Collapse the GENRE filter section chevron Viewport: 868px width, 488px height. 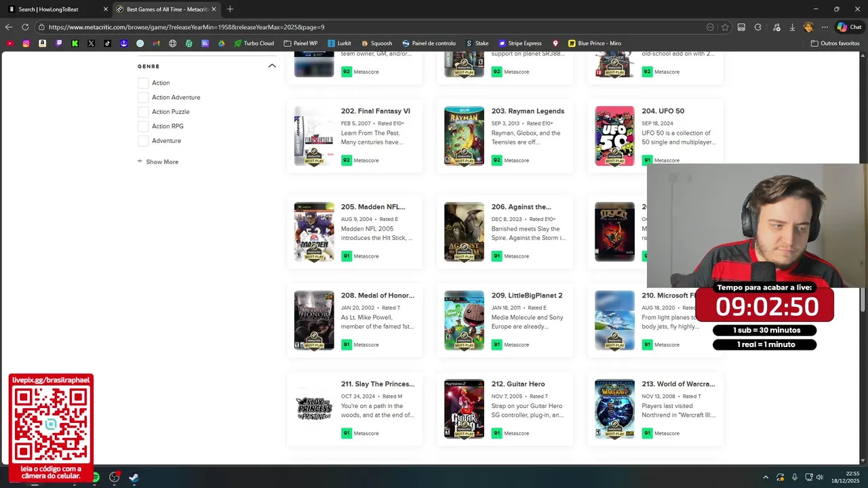tap(272, 66)
